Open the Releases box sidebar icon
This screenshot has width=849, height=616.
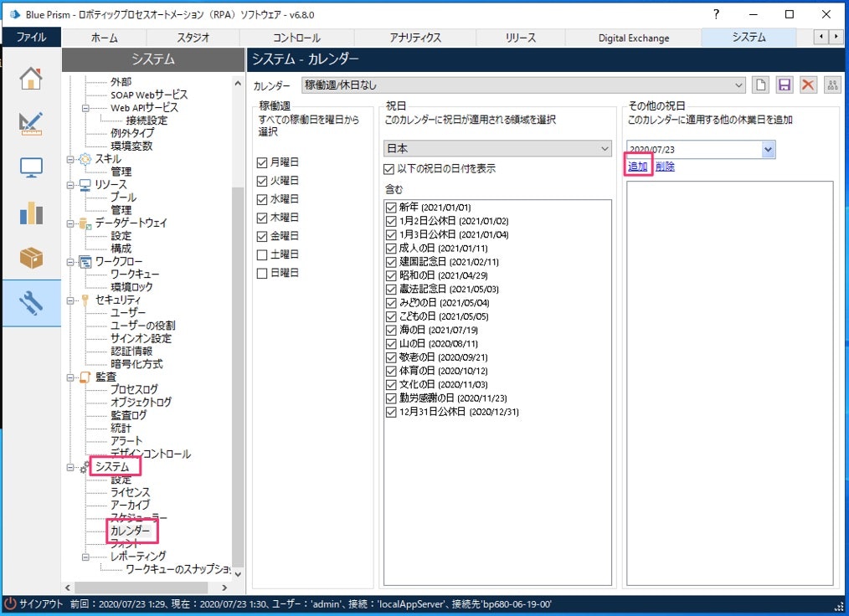[31, 258]
